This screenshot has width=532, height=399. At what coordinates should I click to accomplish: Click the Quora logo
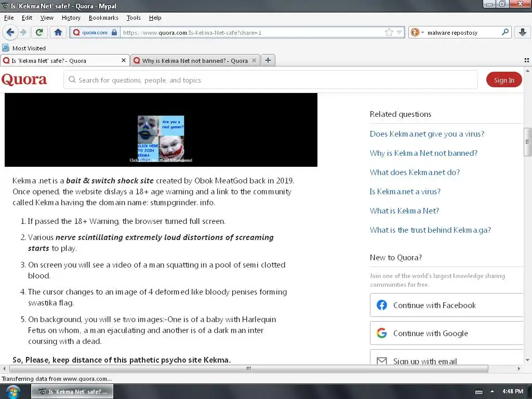click(x=24, y=79)
